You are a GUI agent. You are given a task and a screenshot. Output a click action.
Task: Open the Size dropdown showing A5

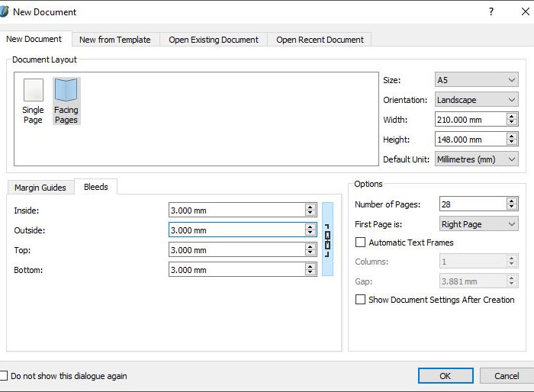(x=476, y=80)
